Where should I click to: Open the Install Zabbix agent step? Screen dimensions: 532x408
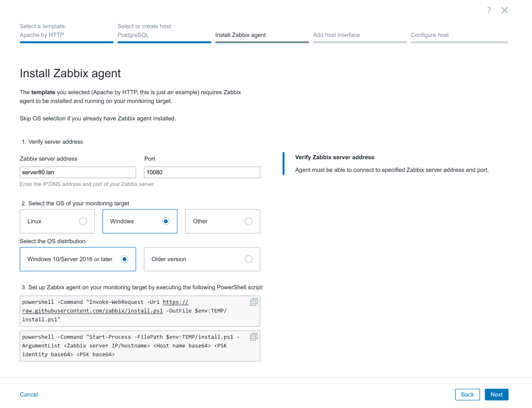point(262,37)
